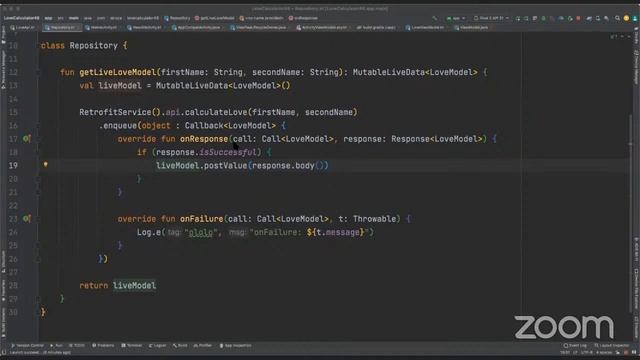Click the LoveCalculator48 project breadcrumb
Image resolution: width=640 pixels, height=360 pixels.
click(21, 18)
